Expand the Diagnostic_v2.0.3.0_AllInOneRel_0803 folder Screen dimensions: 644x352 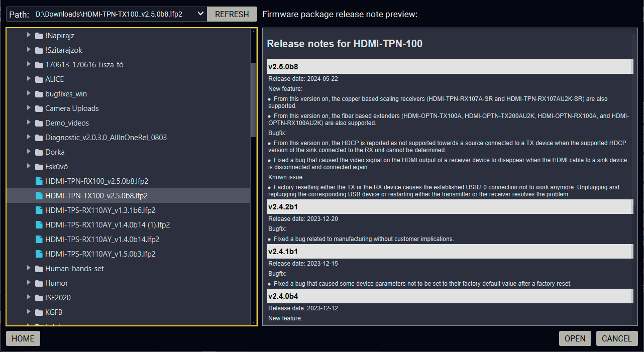tap(29, 138)
